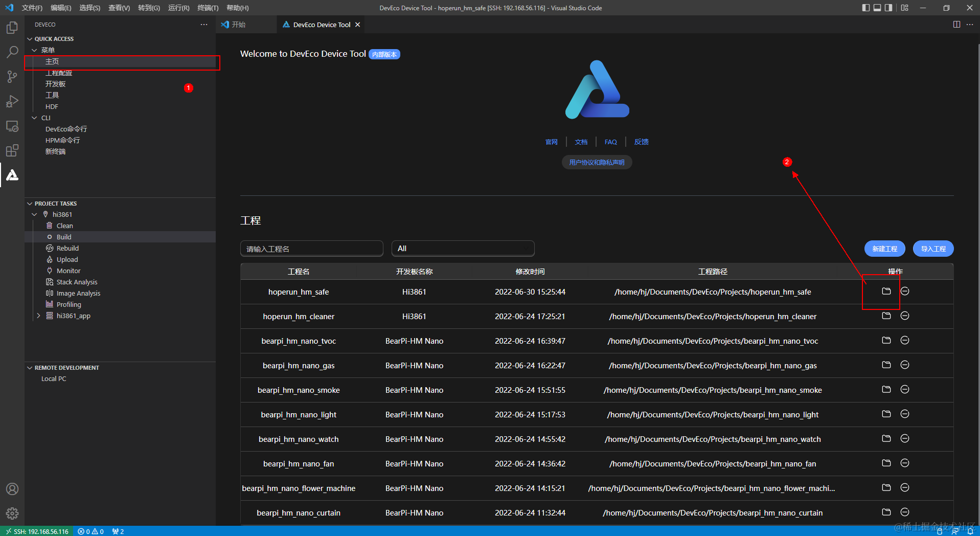Run the Clean task
This screenshot has width=980, height=536.
click(x=65, y=226)
